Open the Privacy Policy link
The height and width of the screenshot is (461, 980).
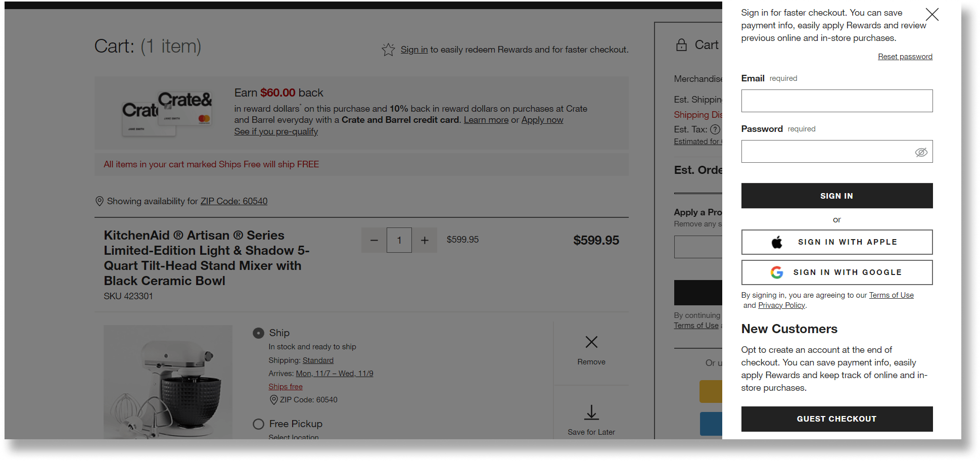pyautogui.click(x=781, y=305)
